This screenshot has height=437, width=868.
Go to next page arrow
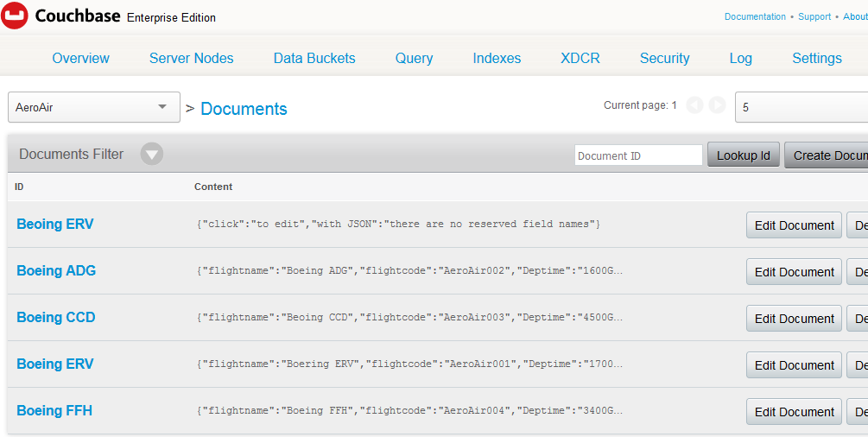pos(718,105)
